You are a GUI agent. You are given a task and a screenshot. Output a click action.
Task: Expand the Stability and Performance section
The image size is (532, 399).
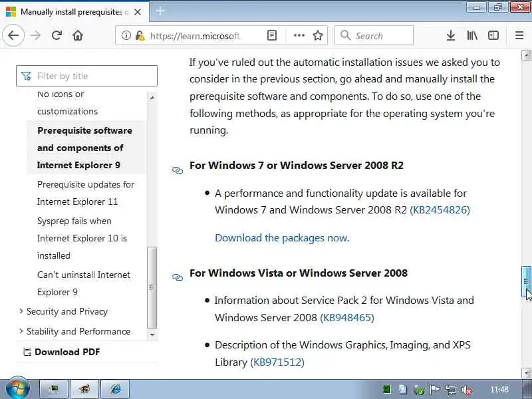[x=78, y=331]
